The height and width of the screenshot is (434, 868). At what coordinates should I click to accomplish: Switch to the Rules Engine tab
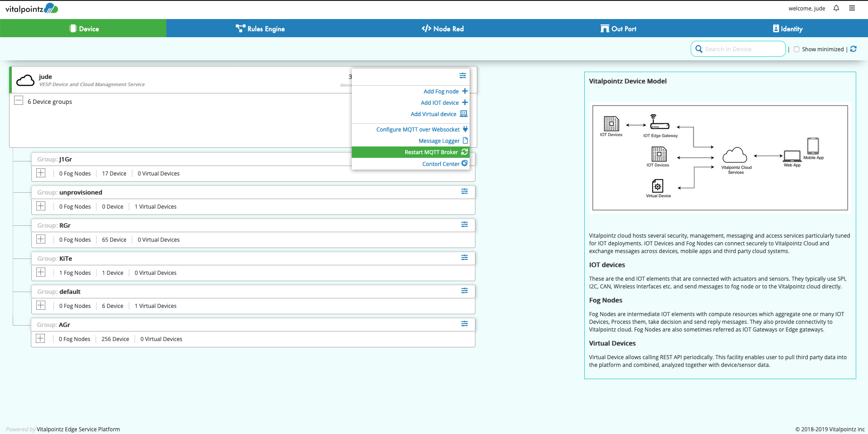260,29
